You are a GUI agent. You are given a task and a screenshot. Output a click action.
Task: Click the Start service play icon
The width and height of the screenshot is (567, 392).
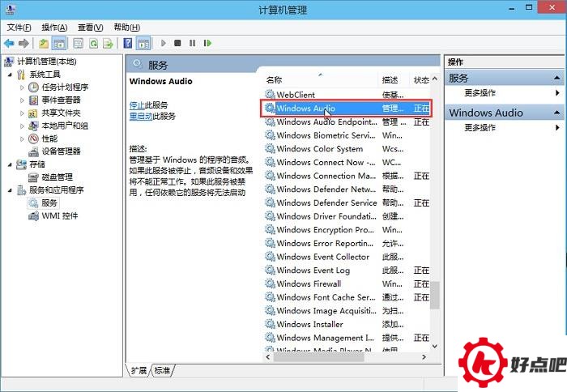pyautogui.click(x=164, y=43)
